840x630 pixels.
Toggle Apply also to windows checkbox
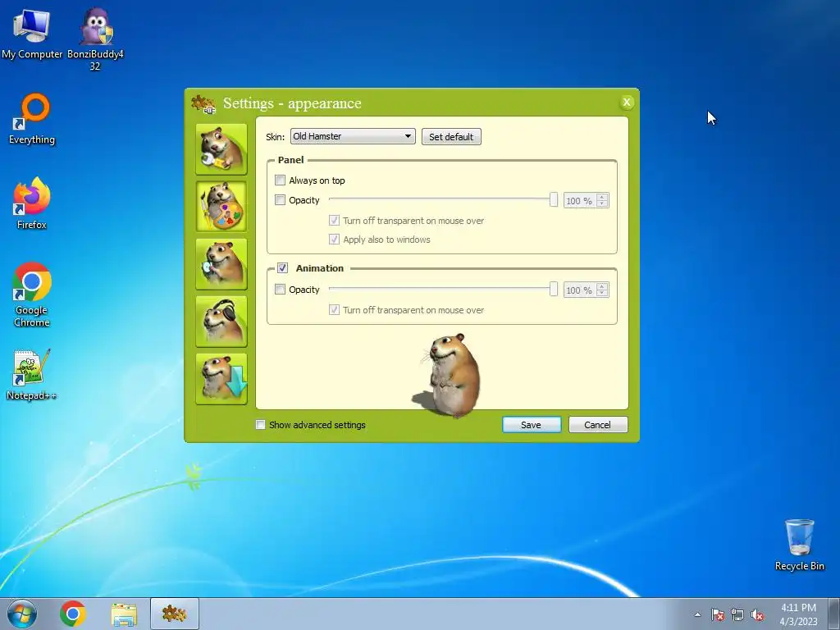[x=335, y=239]
